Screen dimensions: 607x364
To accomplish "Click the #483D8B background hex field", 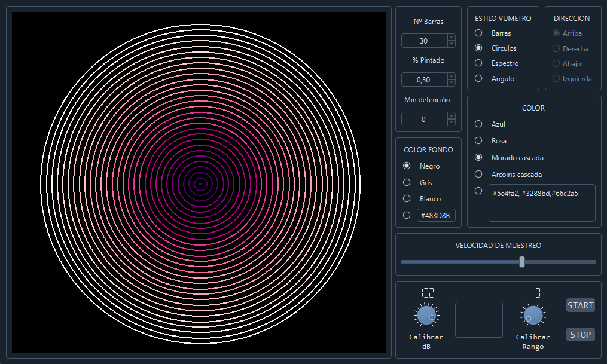I will coord(436,215).
